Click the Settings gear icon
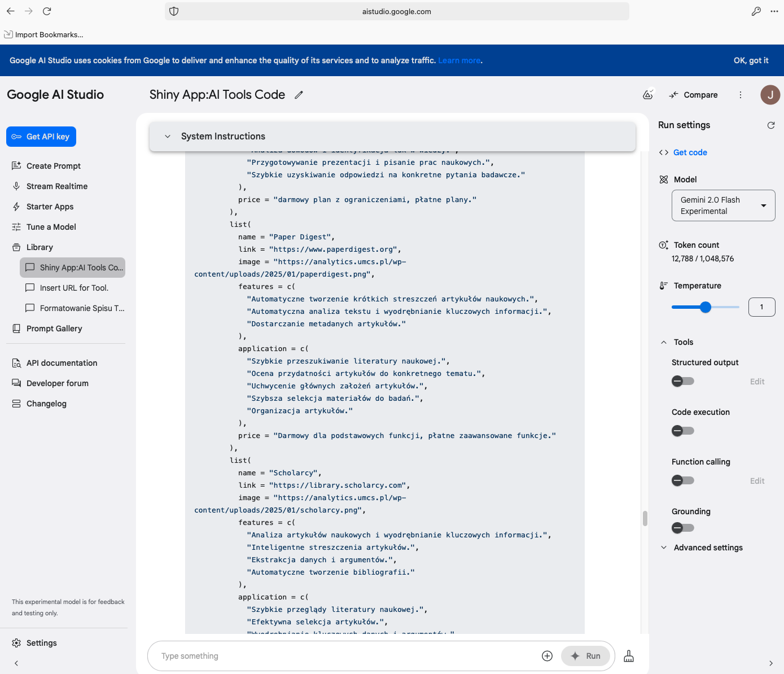 [x=16, y=643]
